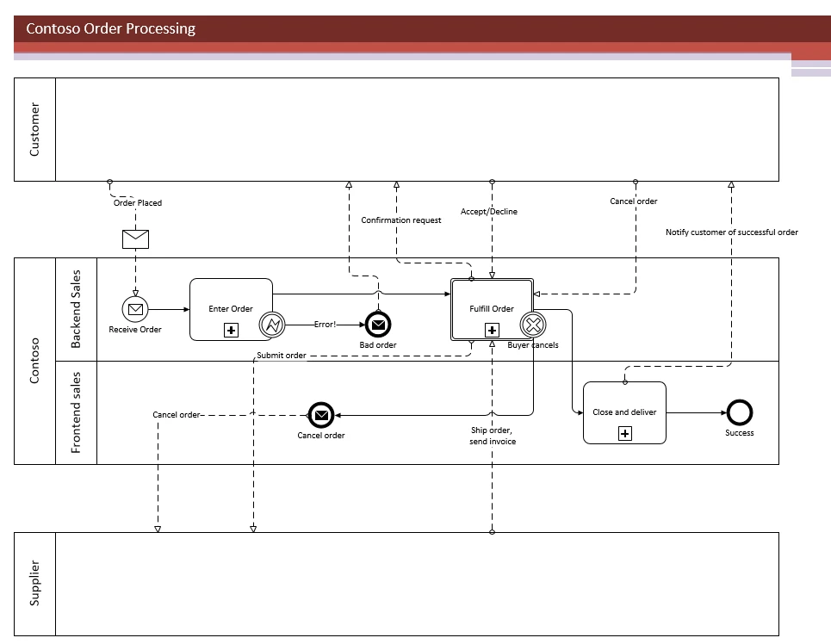Click the error event on Enter Order border
Screen dimensions: 831x644
click(271, 325)
